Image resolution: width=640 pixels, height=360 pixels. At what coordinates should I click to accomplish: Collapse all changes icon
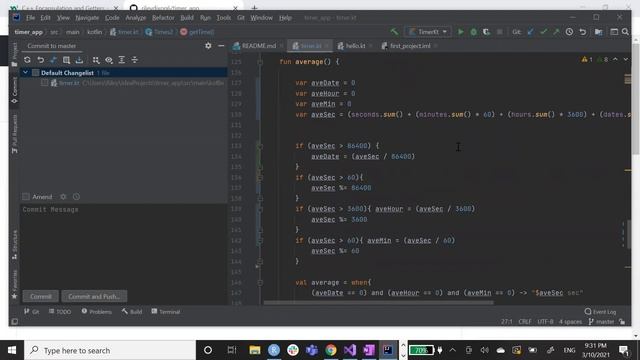(135, 60)
